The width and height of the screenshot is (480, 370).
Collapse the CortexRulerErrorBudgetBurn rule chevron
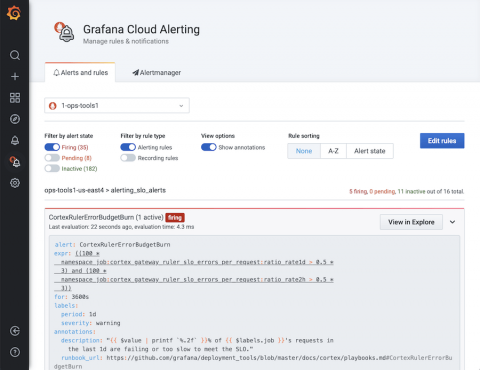(452, 222)
